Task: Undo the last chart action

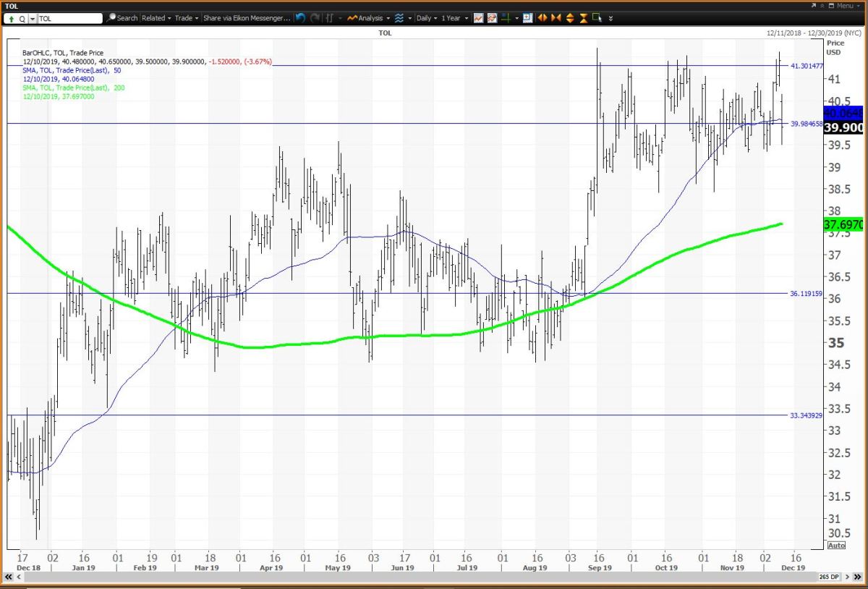Action: coord(300,18)
